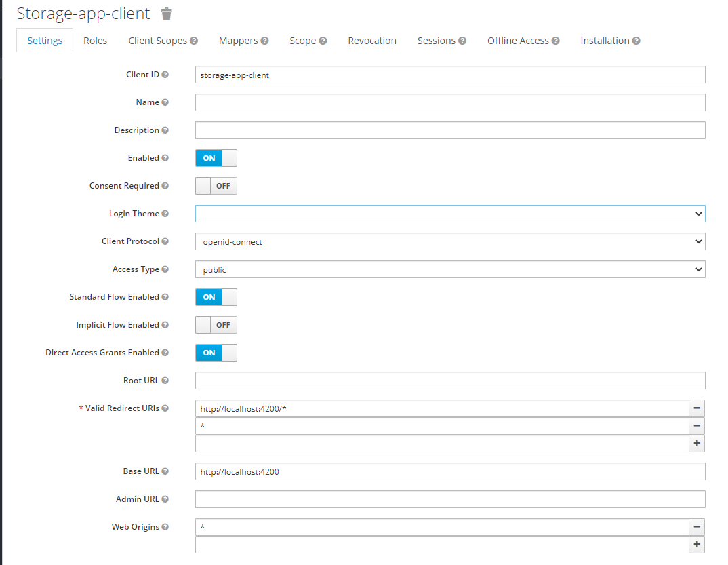This screenshot has width=728, height=565.
Task: Add a new Valid Redirect URI row
Action: coord(697,444)
